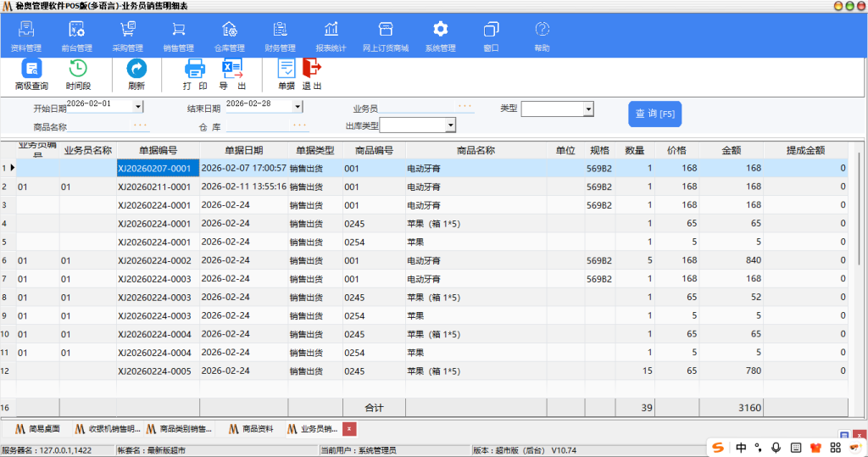Select row with order XJ20260224-0005

pyautogui.click(x=153, y=371)
